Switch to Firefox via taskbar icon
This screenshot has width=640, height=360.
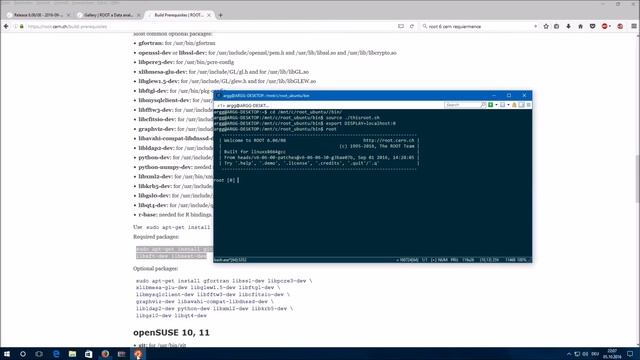[x=105, y=354]
